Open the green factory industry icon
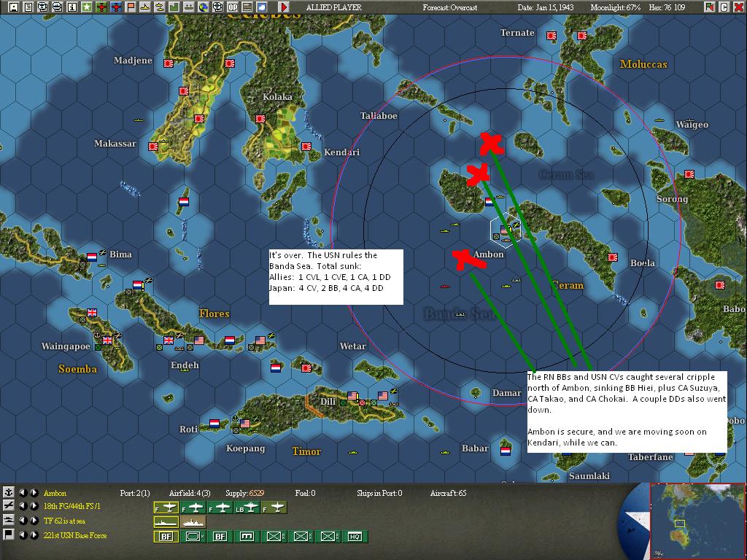This screenshot has height=560, width=747. tap(174, 7)
